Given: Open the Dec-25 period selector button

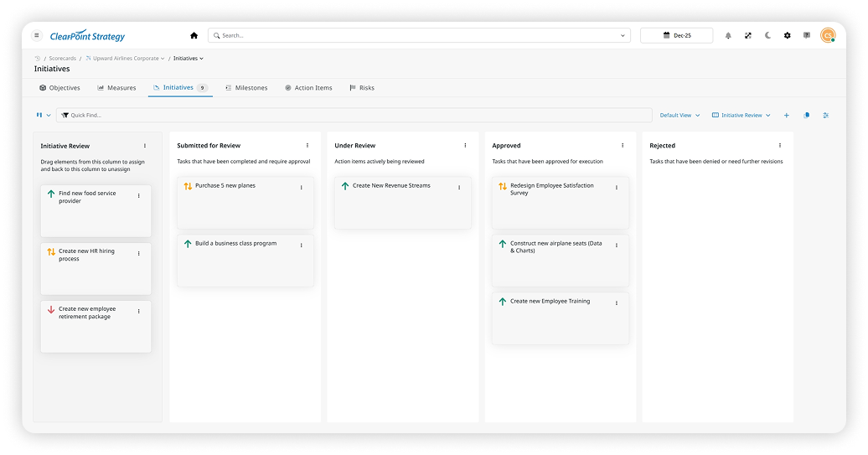Looking at the screenshot, I should pos(676,35).
